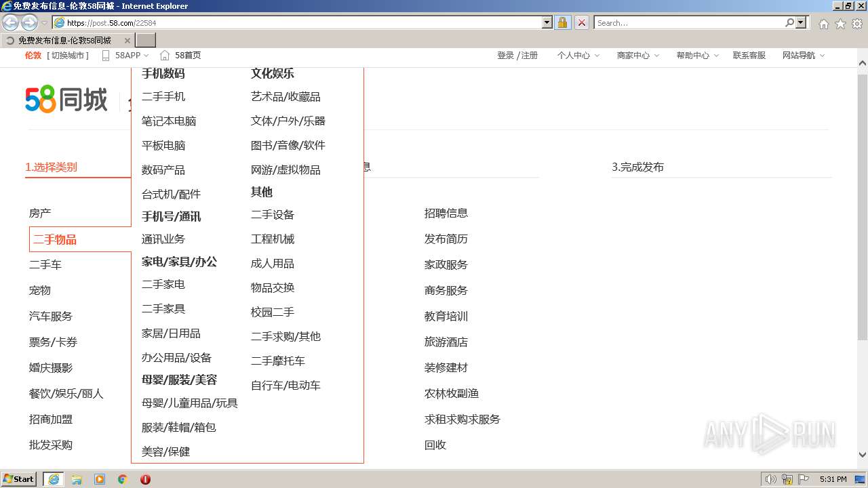
Task: Click the IE Search input box
Action: pyautogui.click(x=689, y=22)
